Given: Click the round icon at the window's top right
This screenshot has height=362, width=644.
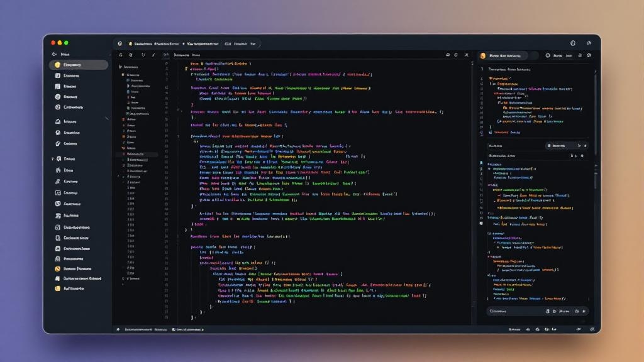Looking at the screenshot, I should [573, 43].
